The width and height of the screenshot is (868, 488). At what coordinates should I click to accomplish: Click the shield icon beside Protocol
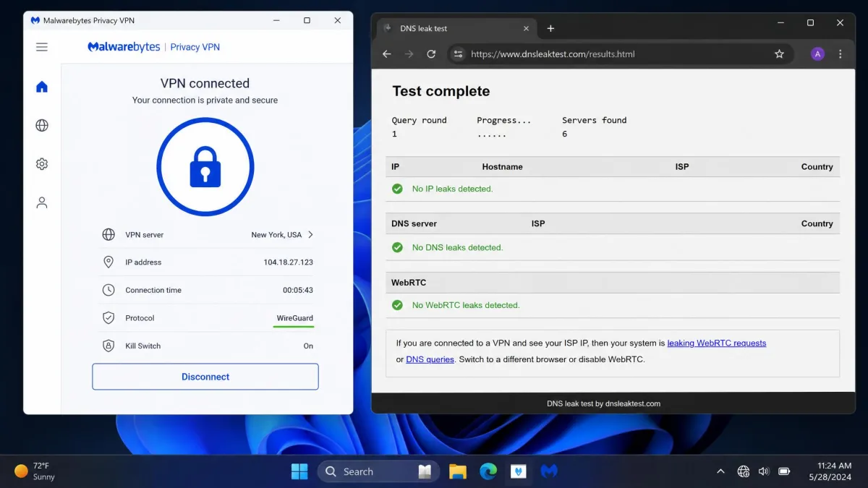click(109, 317)
